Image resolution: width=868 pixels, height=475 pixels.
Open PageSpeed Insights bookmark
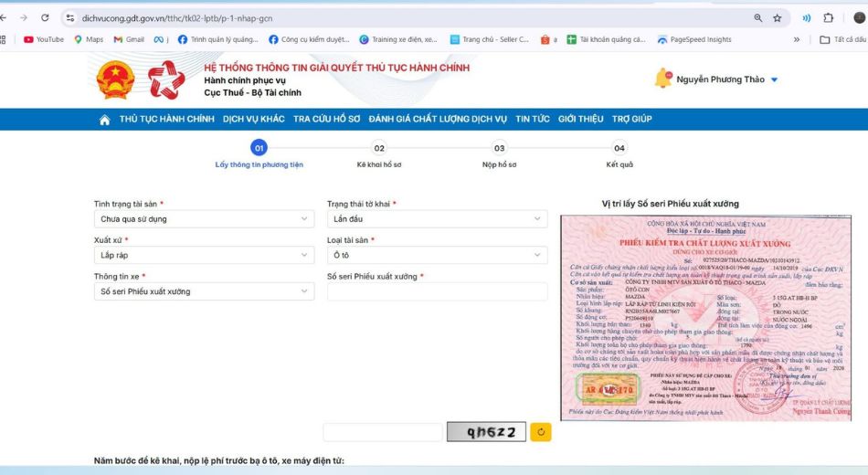click(x=694, y=39)
